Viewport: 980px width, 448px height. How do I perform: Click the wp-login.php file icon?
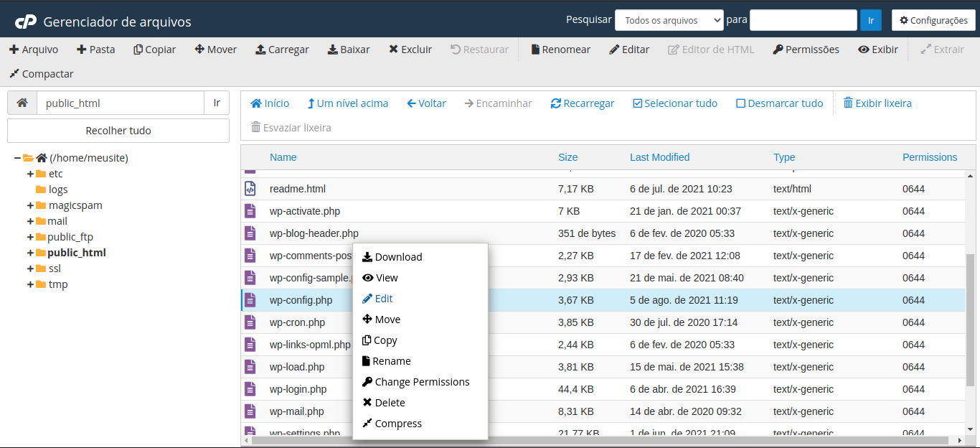click(250, 389)
